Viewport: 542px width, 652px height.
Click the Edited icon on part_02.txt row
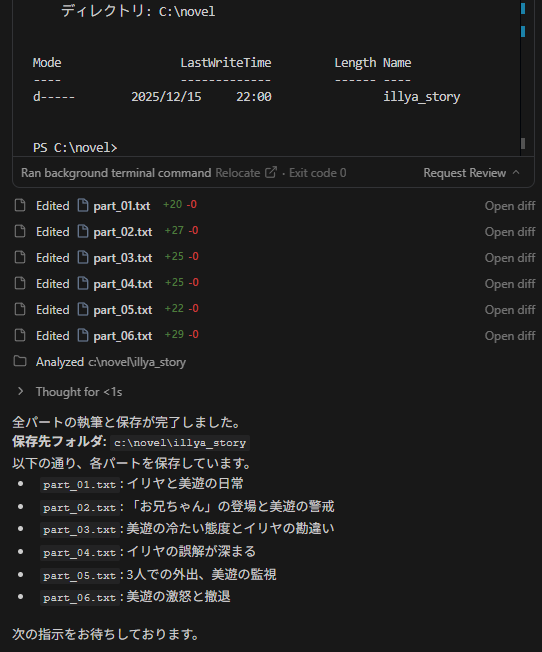click(20, 231)
